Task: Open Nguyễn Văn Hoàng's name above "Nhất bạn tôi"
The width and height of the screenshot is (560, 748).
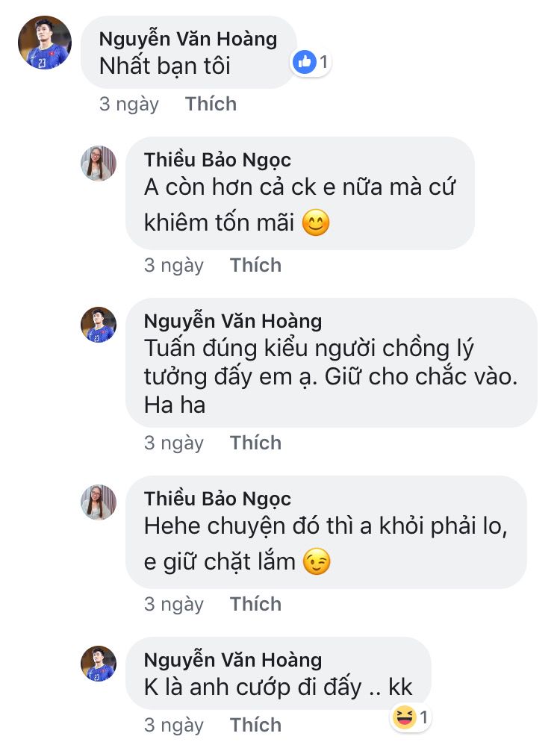Action: coord(187,39)
